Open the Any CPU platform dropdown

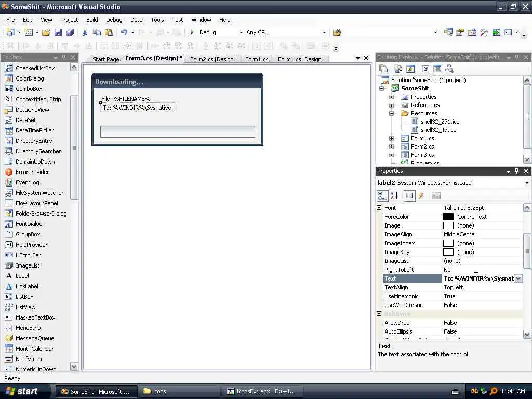[x=324, y=32]
